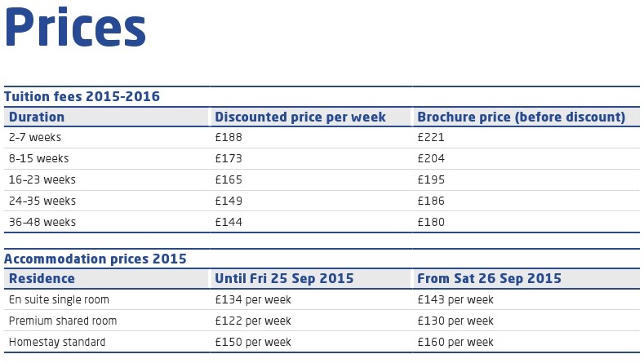
Task: Click the Residence column header
Action: (42, 278)
